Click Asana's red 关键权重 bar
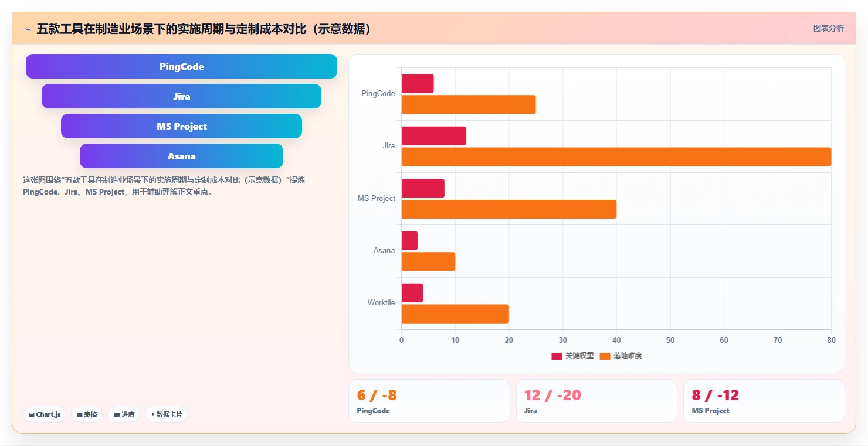The width and height of the screenshot is (868, 446). [x=409, y=241]
